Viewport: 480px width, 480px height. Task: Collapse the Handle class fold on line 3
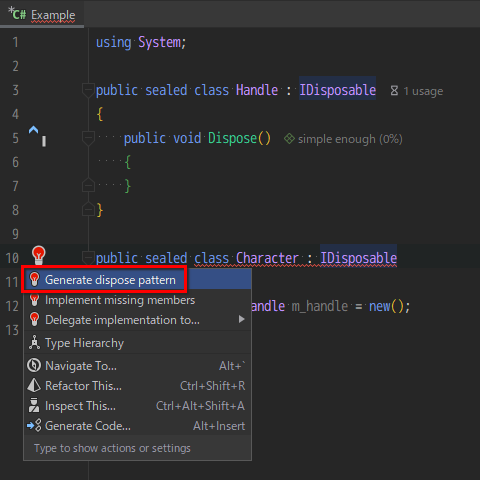coord(88,90)
